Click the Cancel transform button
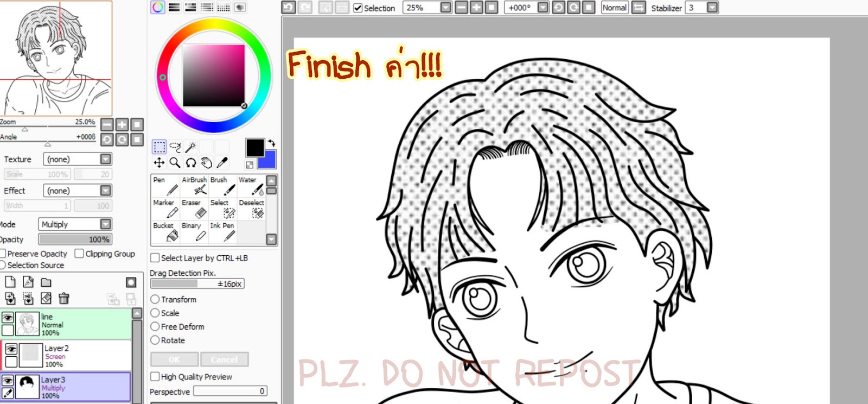This screenshot has width=868, height=404. point(225,359)
